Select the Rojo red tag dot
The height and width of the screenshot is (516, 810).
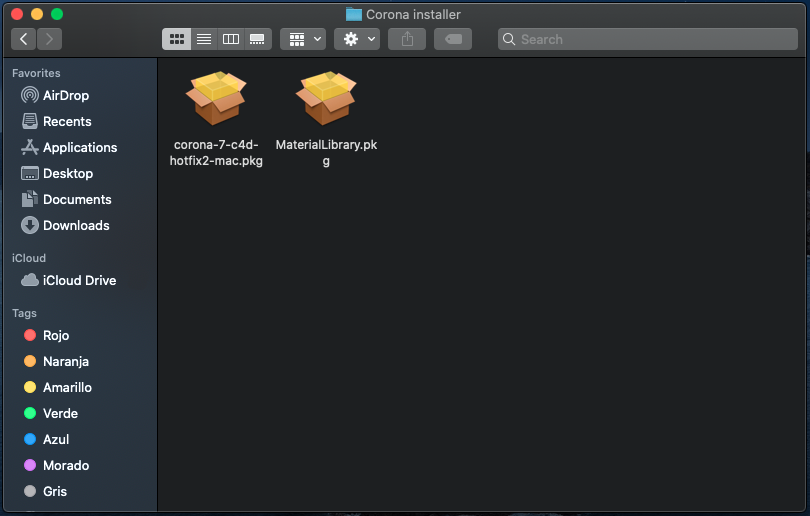click(30, 335)
